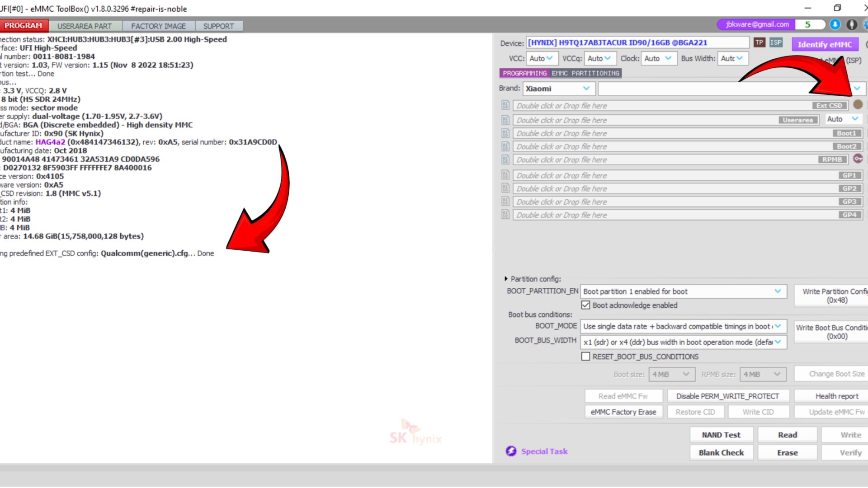Viewport: 868px width, 488px height.
Task: Expand the Partition config section
Action: point(506,279)
